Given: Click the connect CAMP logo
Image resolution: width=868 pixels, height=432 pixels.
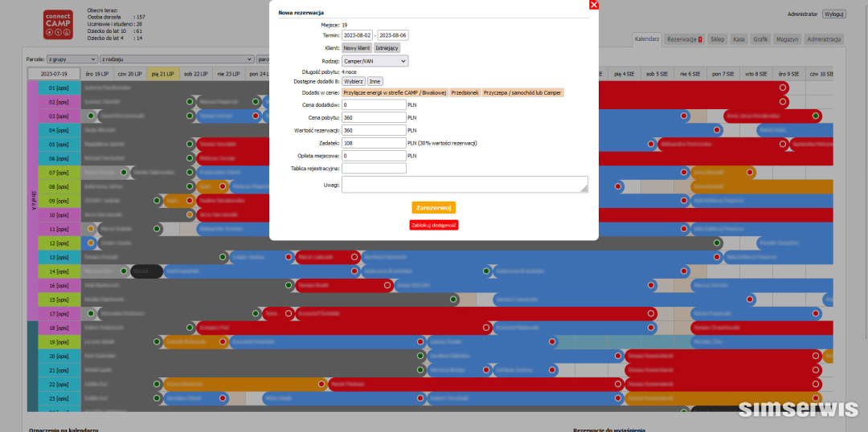Looking at the screenshot, I should tap(58, 25).
